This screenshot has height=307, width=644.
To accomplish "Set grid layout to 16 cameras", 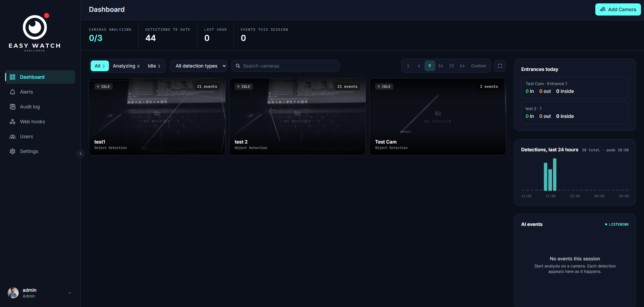I will point(441,66).
